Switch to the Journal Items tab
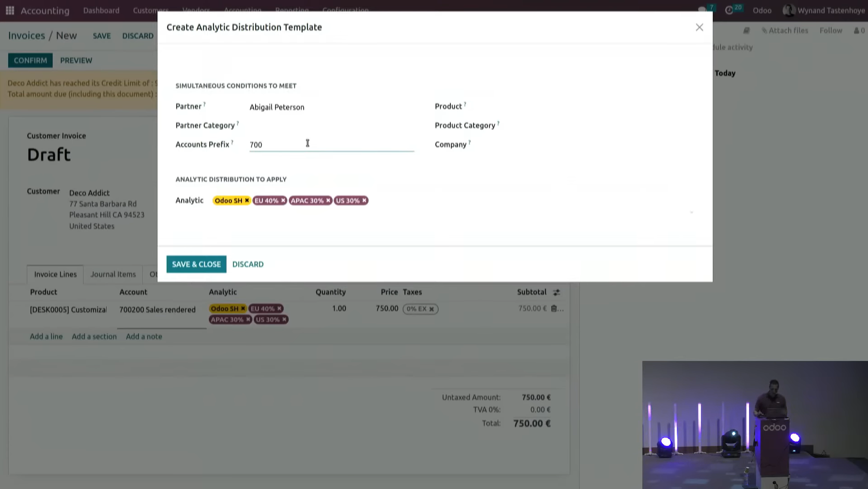This screenshot has height=489, width=868. click(113, 274)
